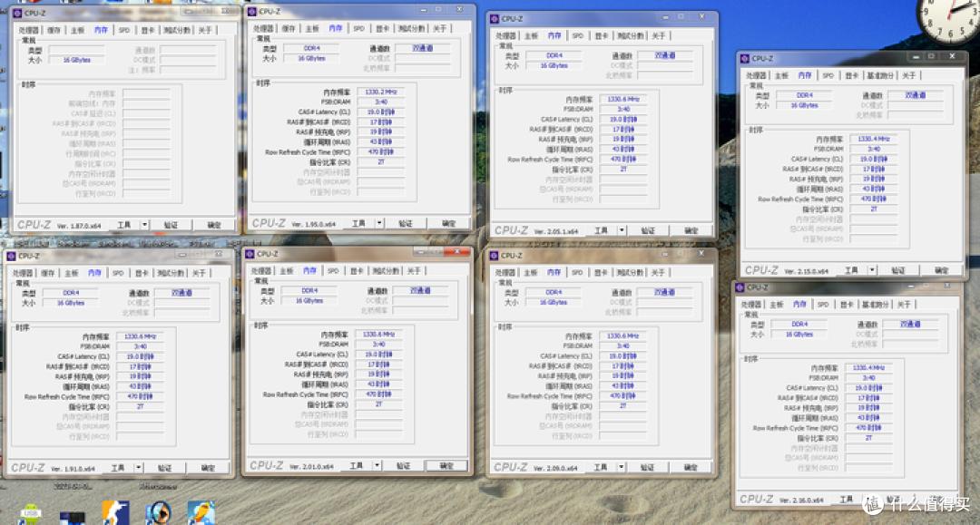Expand tools dropdown arrow in CPU-Z 2.05.1

point(622,231)
